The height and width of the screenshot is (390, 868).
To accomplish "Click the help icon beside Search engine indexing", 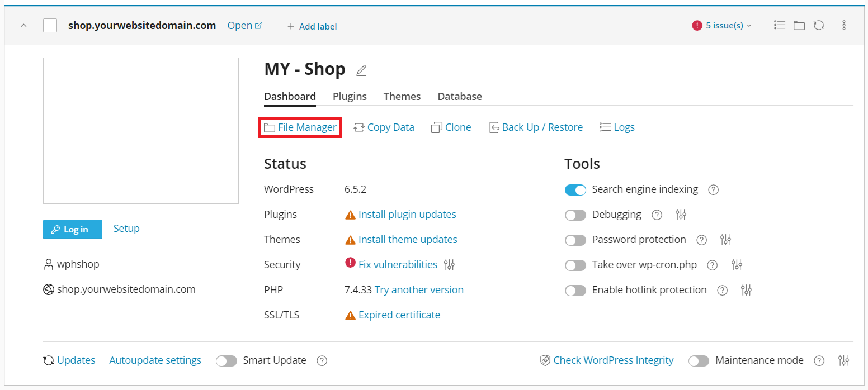I will pos(713,189).
